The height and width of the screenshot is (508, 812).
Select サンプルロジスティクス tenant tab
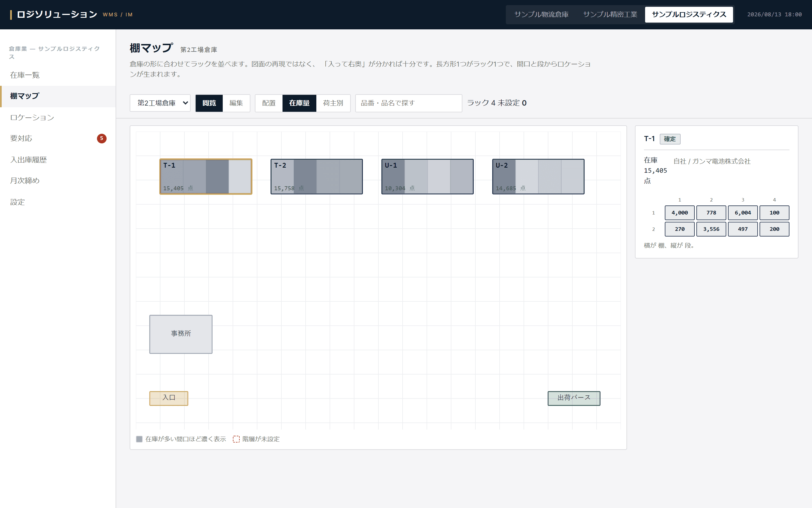[x=689, y=14]
